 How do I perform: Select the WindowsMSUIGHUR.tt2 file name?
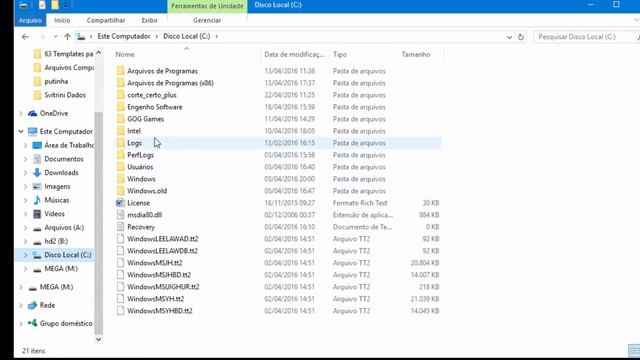coord(163,287)
